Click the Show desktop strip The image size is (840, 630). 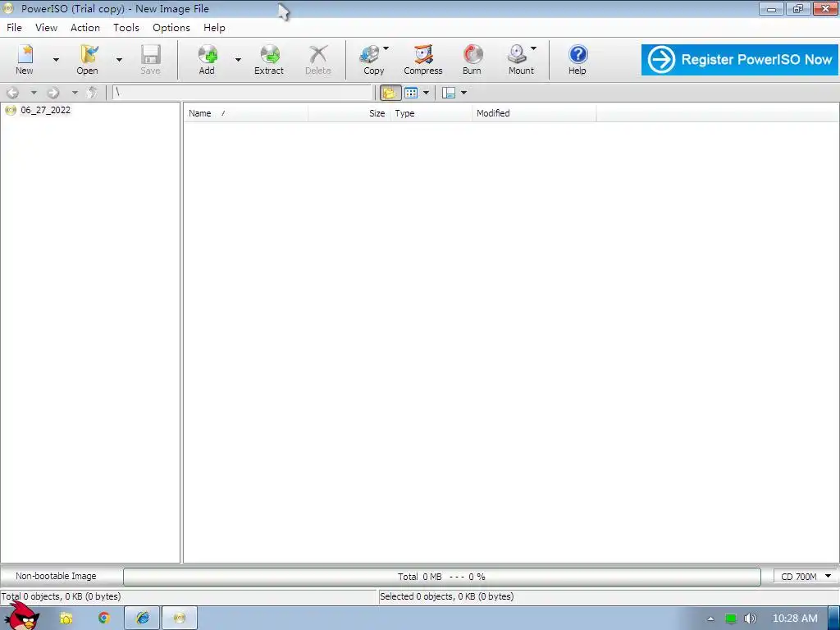point(834,619)
